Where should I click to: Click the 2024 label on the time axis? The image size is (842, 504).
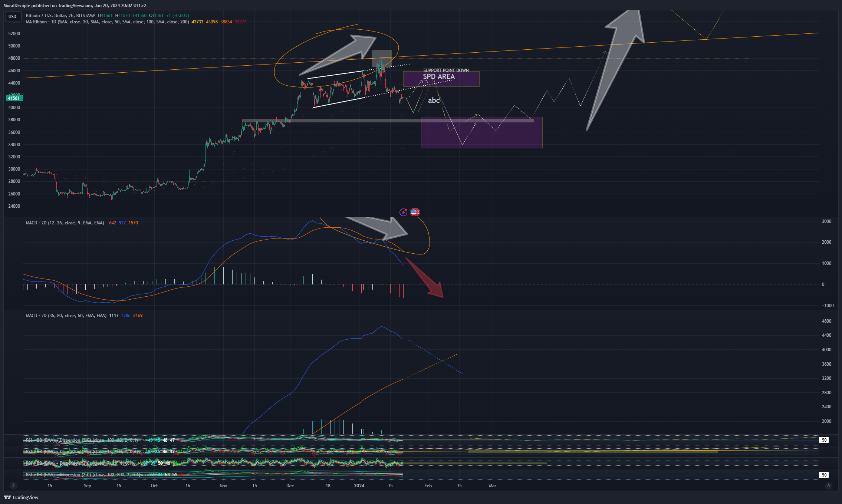pyautogui.click(x=359, y=486)
